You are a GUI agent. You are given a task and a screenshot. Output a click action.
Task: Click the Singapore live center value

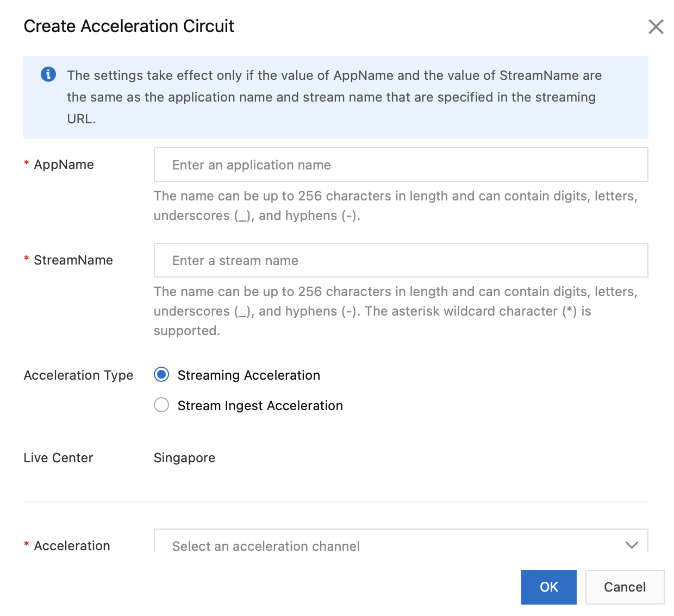tap(184, 458)
